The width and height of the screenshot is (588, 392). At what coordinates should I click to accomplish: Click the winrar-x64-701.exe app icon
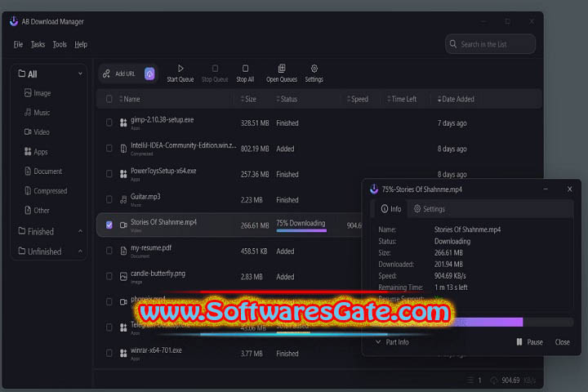123,354
